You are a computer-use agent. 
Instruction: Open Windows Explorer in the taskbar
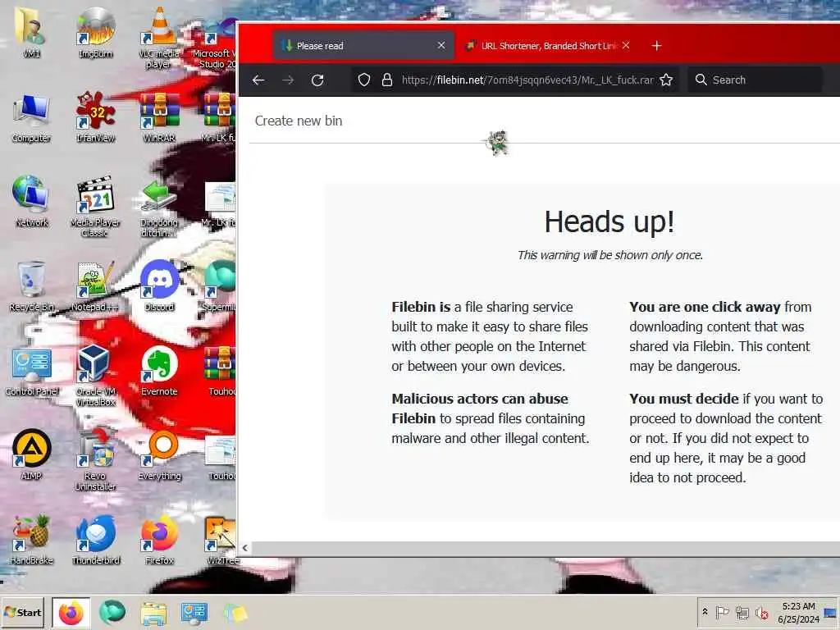[x=153, y=613]
